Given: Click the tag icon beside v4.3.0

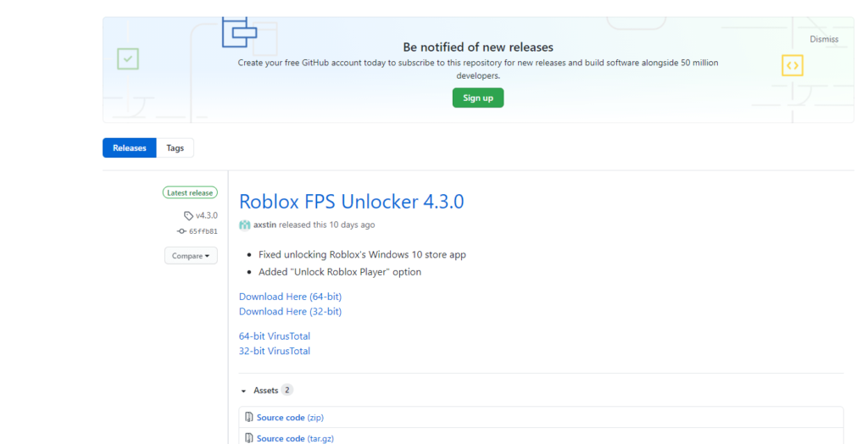Looking at the screenshot, I should click(x=188, y=216).
